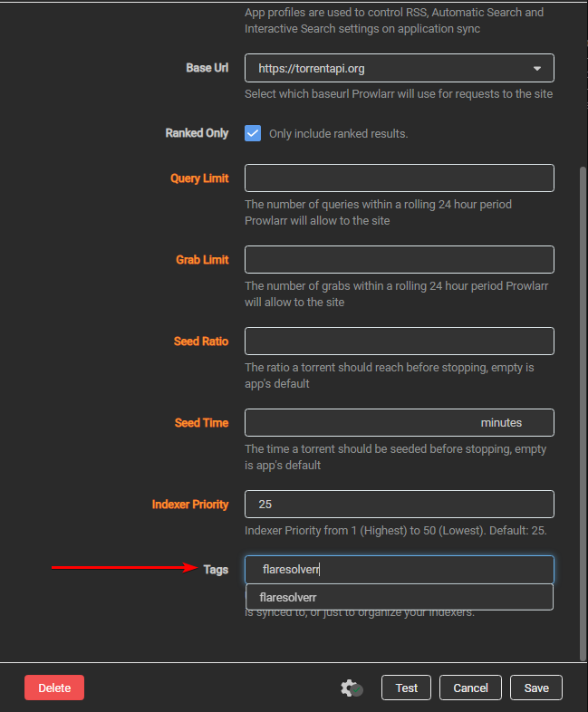The height and width of the screenshot is (712, 588).
Task: Tick the Ranked Only checkbox
Action: (253, 133)
